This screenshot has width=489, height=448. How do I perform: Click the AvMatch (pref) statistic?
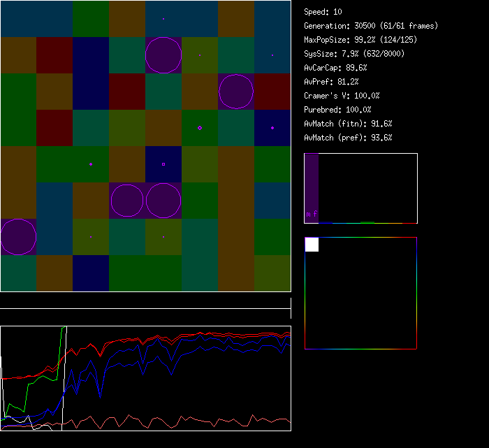coord(348,138)
